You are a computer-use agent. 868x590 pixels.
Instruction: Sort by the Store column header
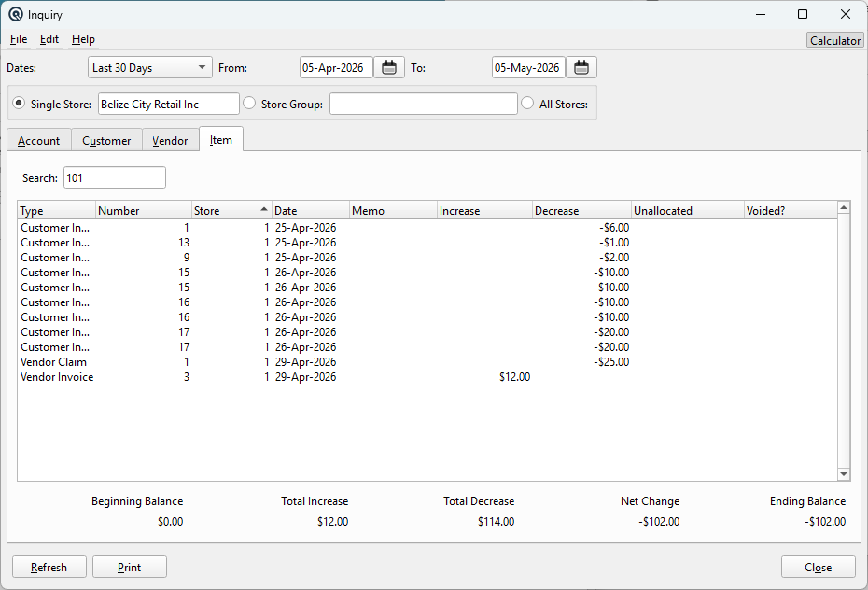coord(231,210)
